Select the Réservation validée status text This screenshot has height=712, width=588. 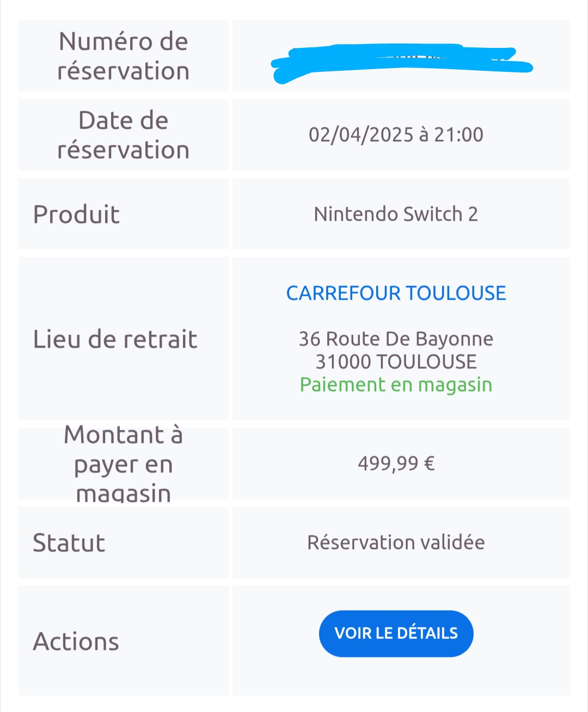click(396, 543)
